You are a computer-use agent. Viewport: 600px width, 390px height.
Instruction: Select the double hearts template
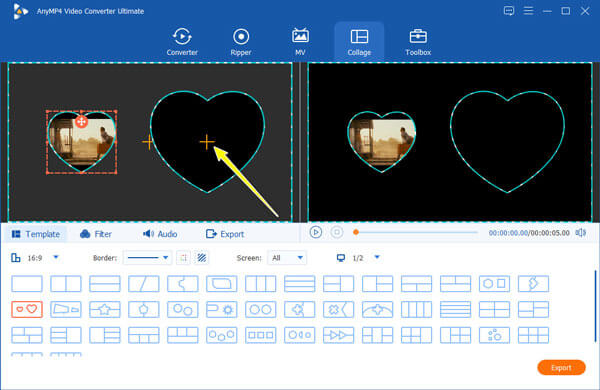27,309
